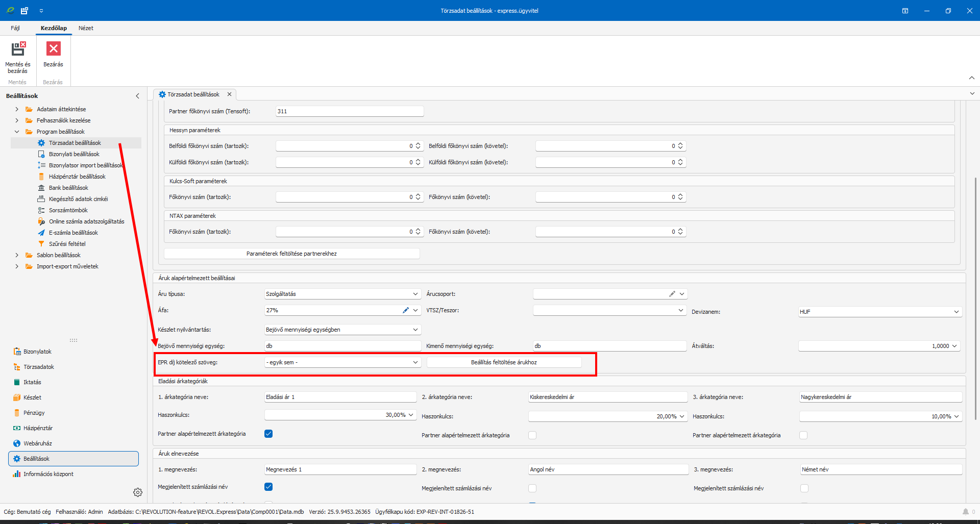Toggle first Partner alapértelmezett árkategória checkbox
The width and height of the screenshot is (980, 524).
tap(268, 434)
